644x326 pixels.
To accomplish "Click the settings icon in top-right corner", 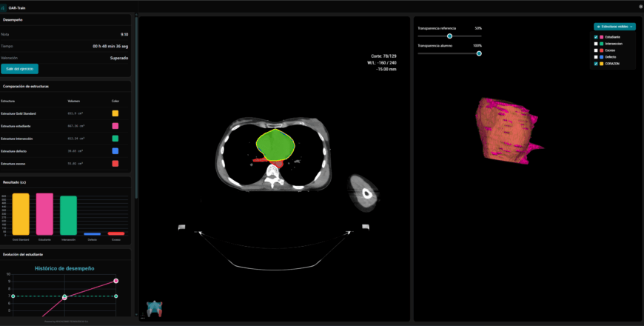I will tap(640, 6).
